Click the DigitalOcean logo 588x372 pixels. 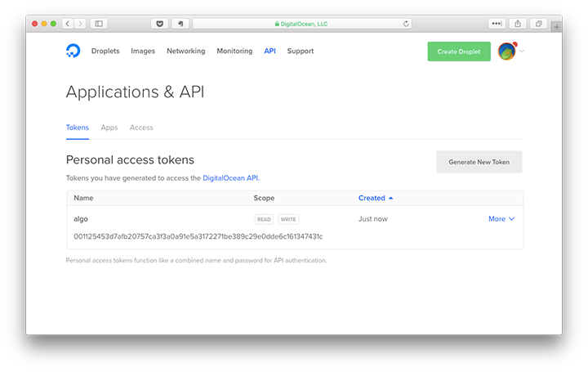pos(73,52)
